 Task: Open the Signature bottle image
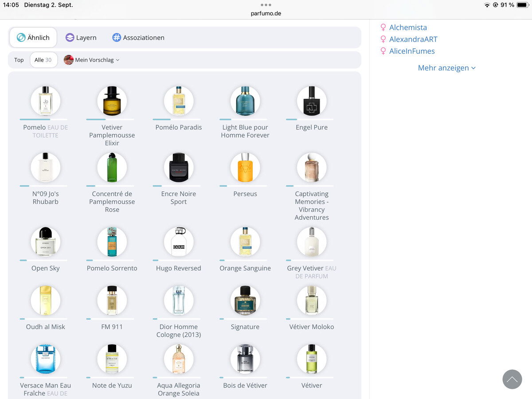245,301
